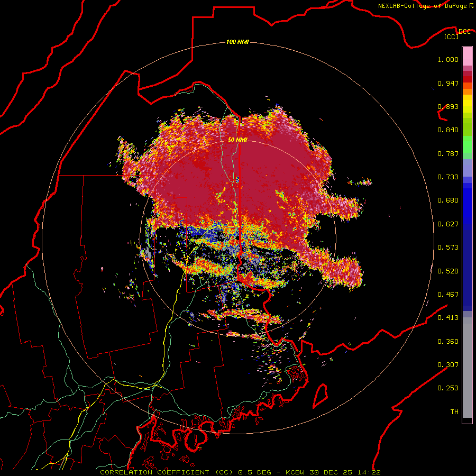Click the 0.413 color scale value
The image size is (476, 476).
(448, 318)
